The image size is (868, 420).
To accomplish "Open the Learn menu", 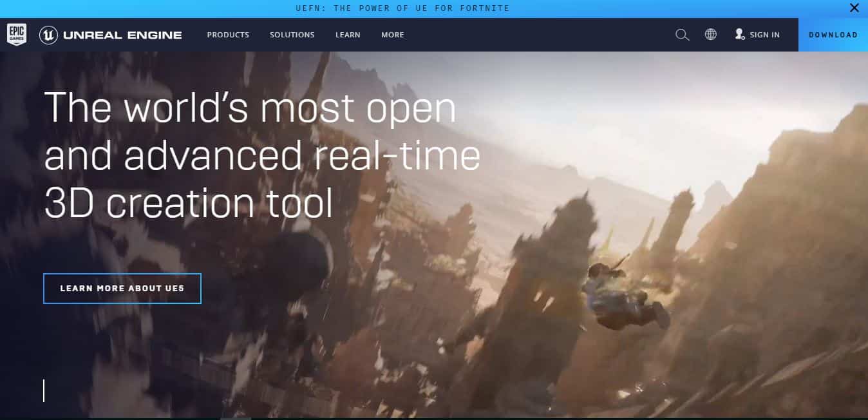I will [348, 35].
